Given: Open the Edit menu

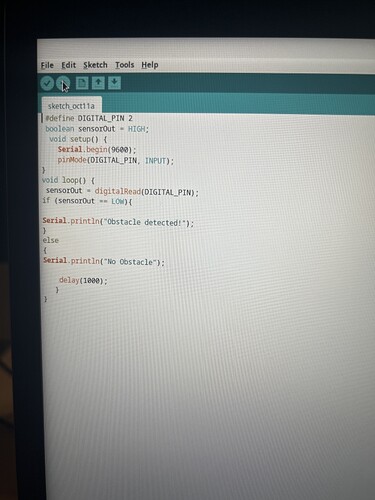Looking at the screenshot, I should (x=69, y=65).
